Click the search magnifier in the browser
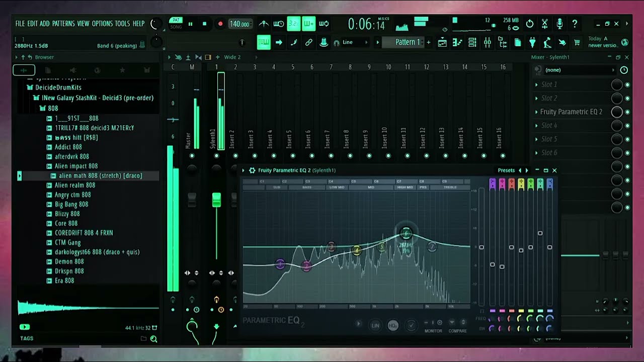Screen dimensions: 644x362 (x=153, y=339)
